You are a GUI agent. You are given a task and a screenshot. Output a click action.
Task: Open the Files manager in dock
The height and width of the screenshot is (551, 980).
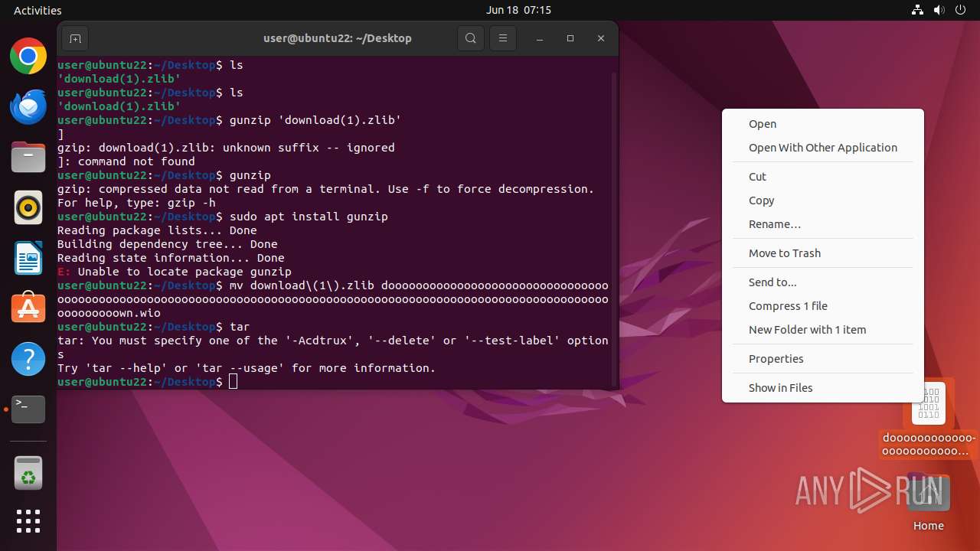pyautogui.click(x=28, y=157)
